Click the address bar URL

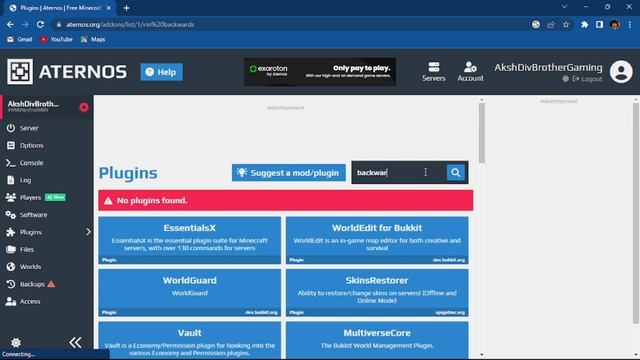click(x=130, y=24)
